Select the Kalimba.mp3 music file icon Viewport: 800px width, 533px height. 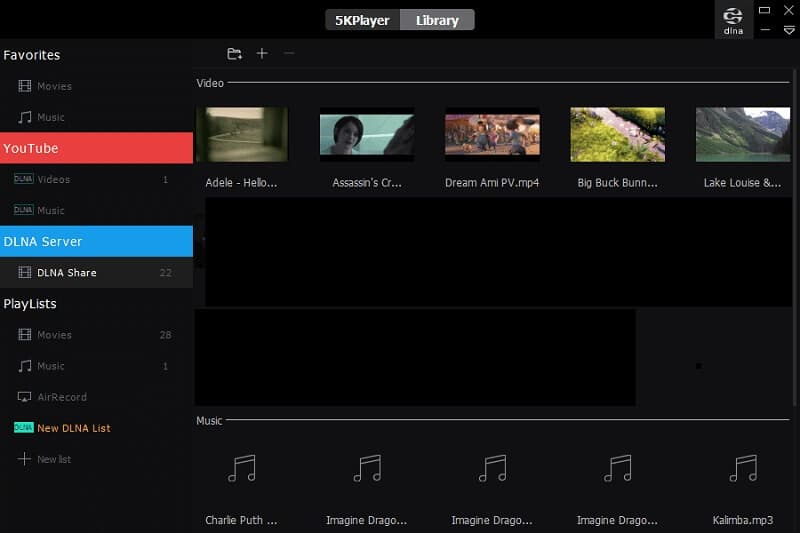click(x=743, y=468)
